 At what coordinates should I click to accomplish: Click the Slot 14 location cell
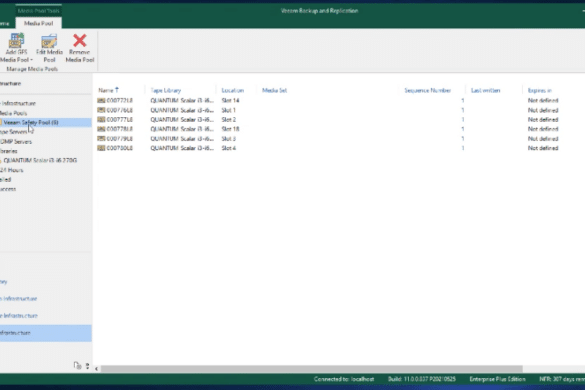tap(230, 100)
